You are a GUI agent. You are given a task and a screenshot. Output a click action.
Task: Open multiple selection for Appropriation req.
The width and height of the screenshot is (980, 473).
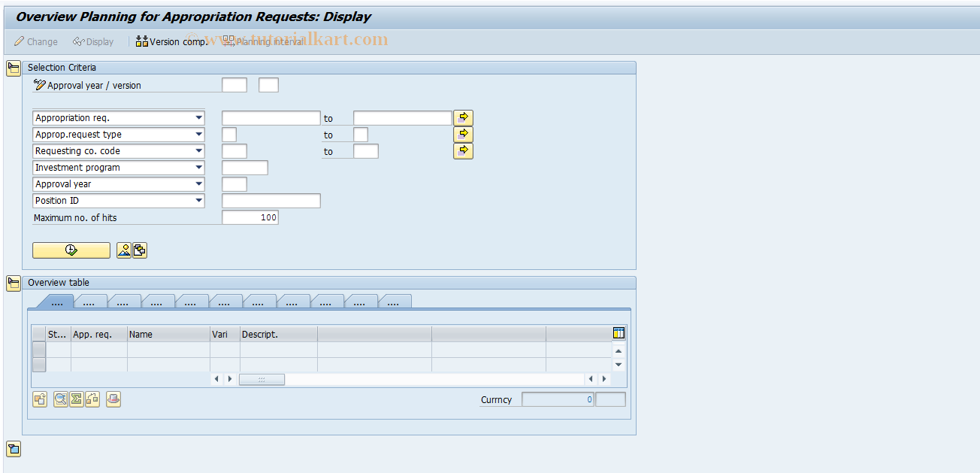pos(464,117)
